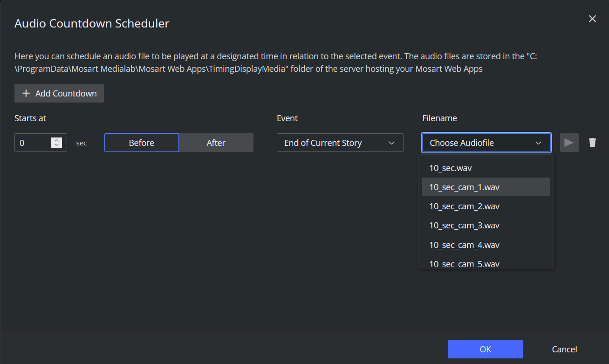
Task: Switch timing to After
Action: point(216,143)
